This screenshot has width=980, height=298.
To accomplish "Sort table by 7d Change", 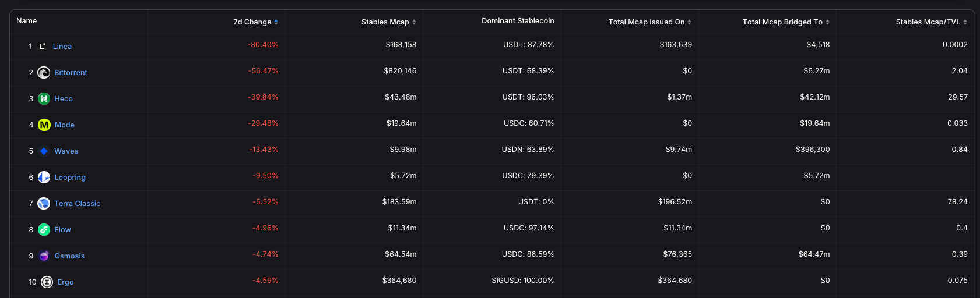I will [255, 22].
